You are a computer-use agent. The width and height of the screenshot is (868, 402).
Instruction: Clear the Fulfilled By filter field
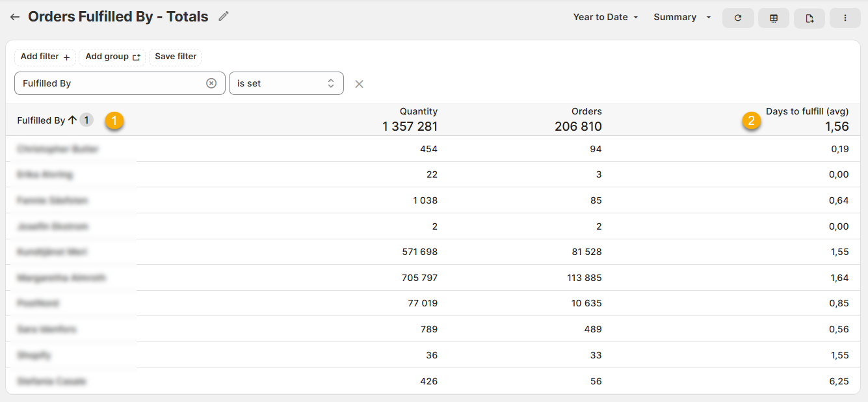[x=211, y=83]
